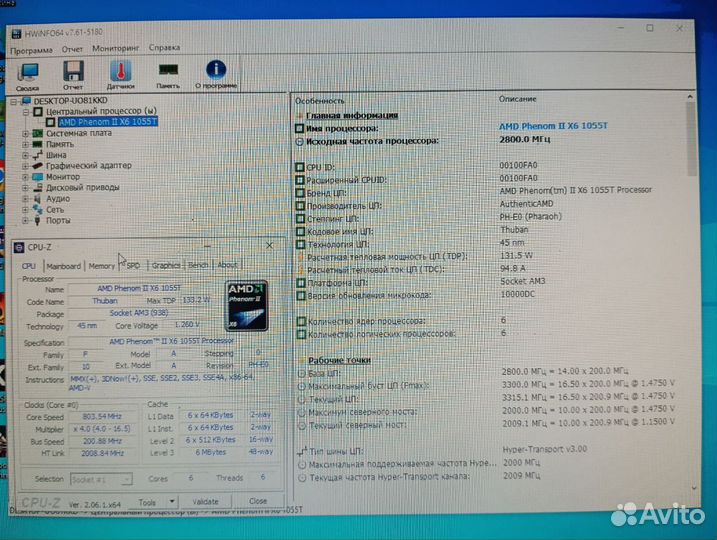Viewport: 717px width, 540px height.
Task: Click the Платформа ЦП row
Action: (x=421, y=283)
